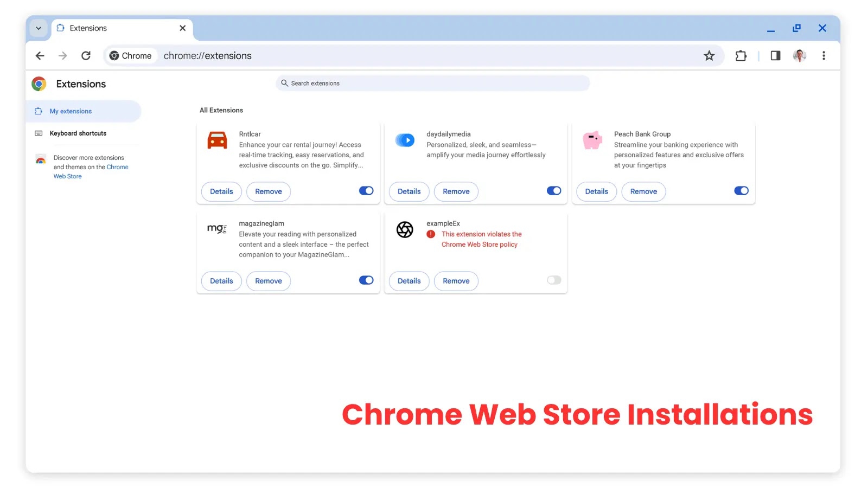Screen dimensions: 868x488
Task: Reload the extensions page
Action: pos(86,56)
